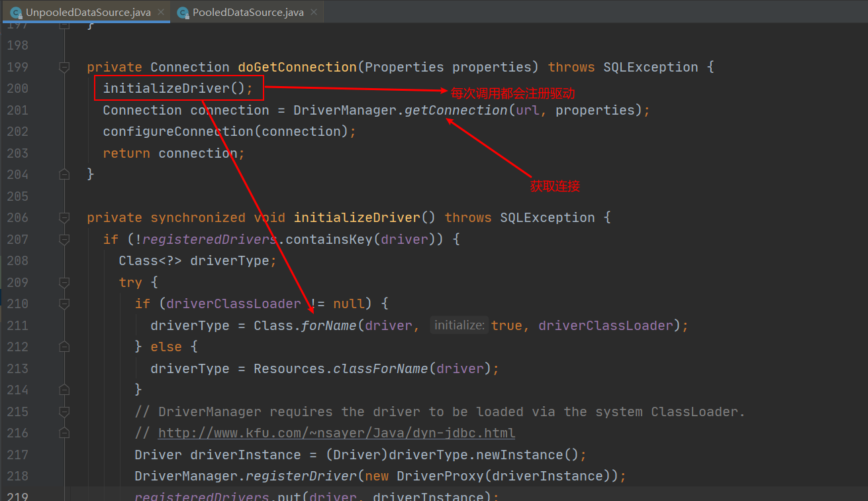The height and width of the screenshot is (501, 868).
Task: Click the fold end marker at line 204
Action: 64,174
